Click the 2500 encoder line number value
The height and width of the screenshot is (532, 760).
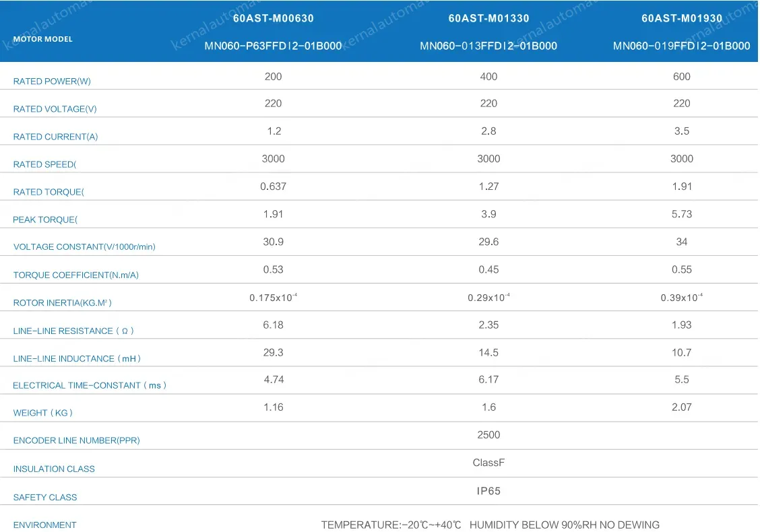tap(488, 435)
